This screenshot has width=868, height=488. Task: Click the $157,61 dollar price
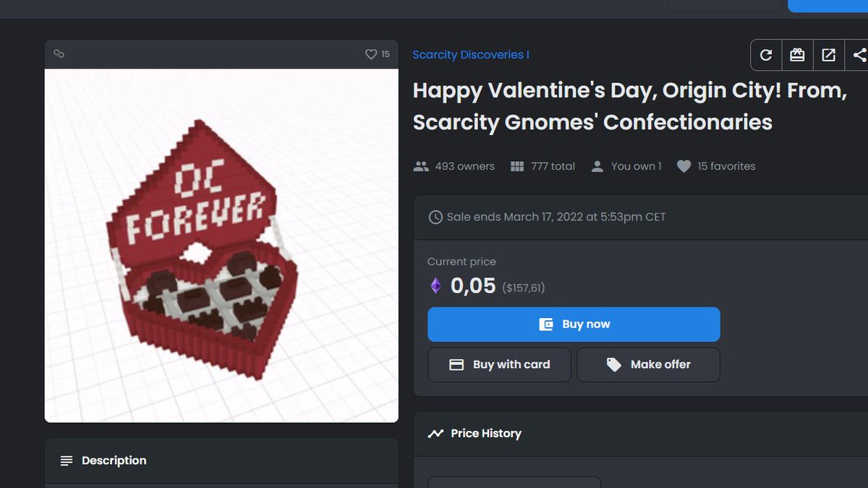[524, 288]
